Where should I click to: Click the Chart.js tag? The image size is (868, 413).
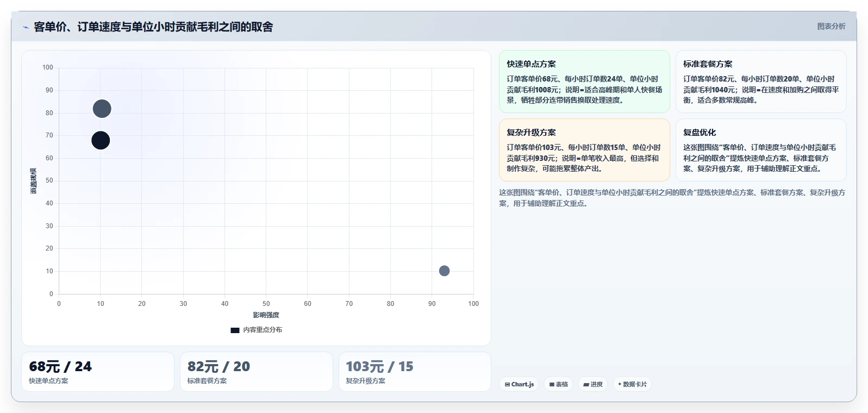tap(519, 384)
